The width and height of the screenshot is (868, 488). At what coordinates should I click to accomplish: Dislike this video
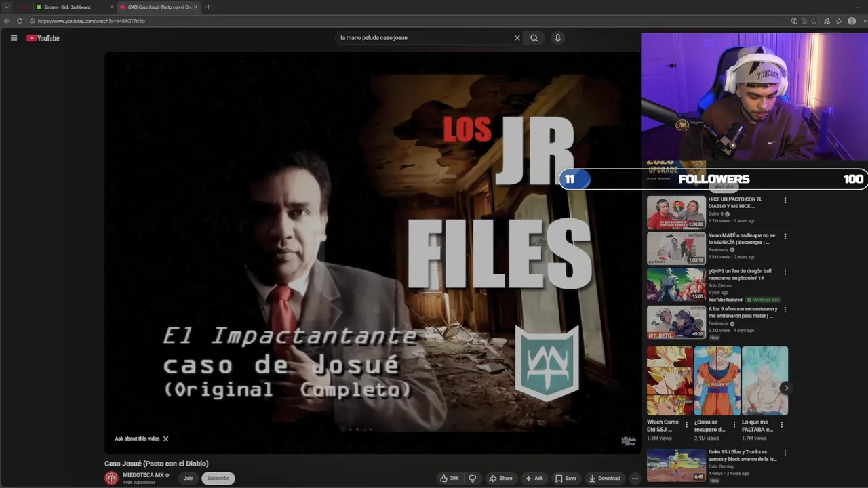pos(473,478)
